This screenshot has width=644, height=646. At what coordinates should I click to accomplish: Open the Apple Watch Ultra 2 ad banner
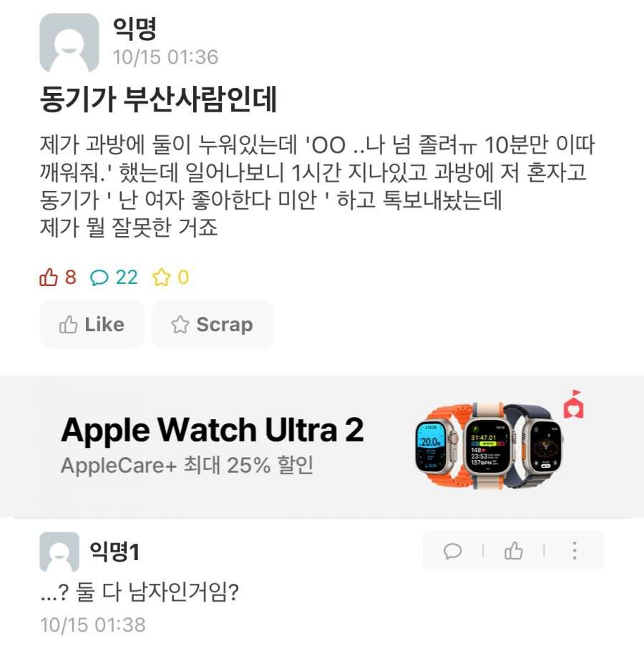tap(322, 446)
